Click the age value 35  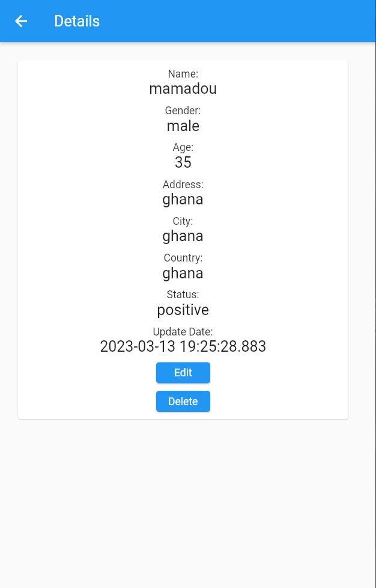point(183,162)
